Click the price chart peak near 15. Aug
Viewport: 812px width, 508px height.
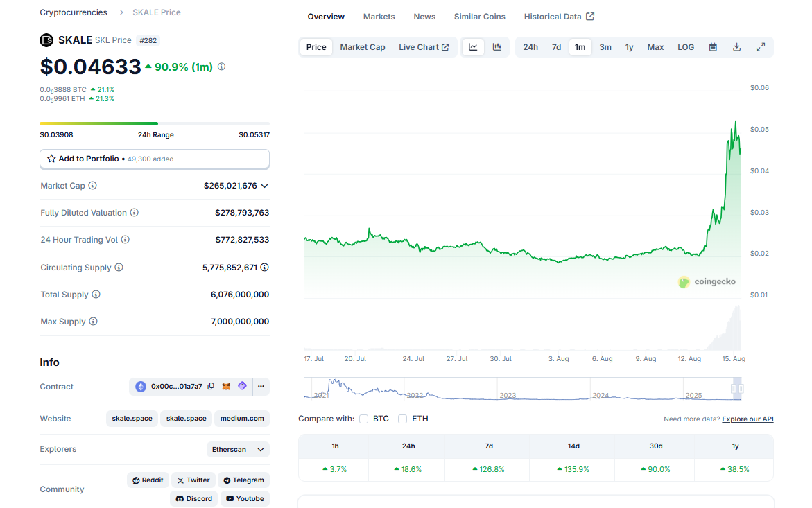pos(735,122)
